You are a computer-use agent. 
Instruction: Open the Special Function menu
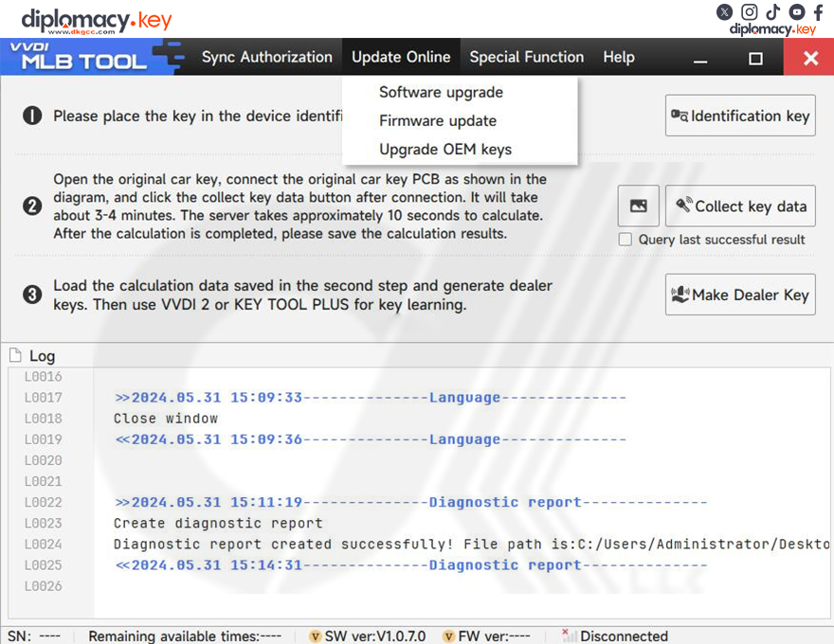(x=526, y=57)
